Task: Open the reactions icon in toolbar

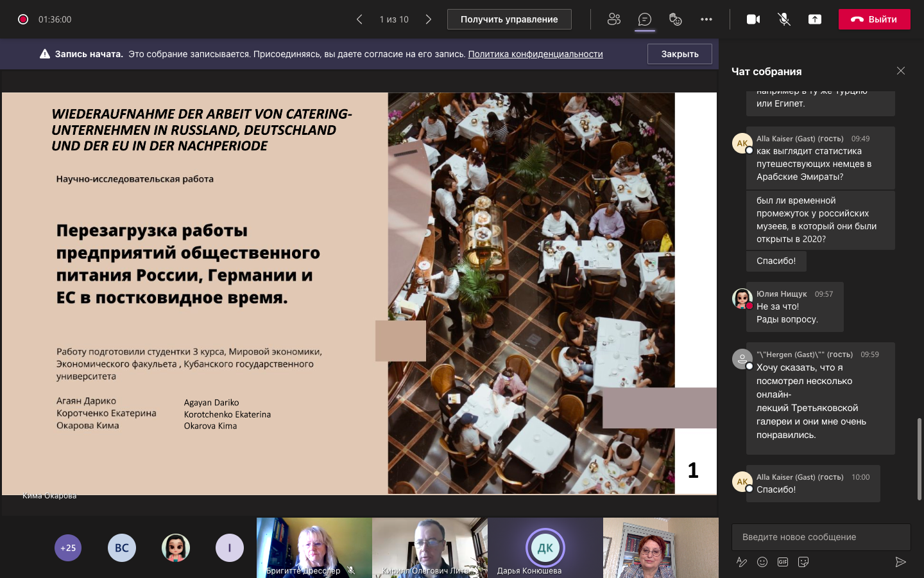Action: (x=675, y=19)
